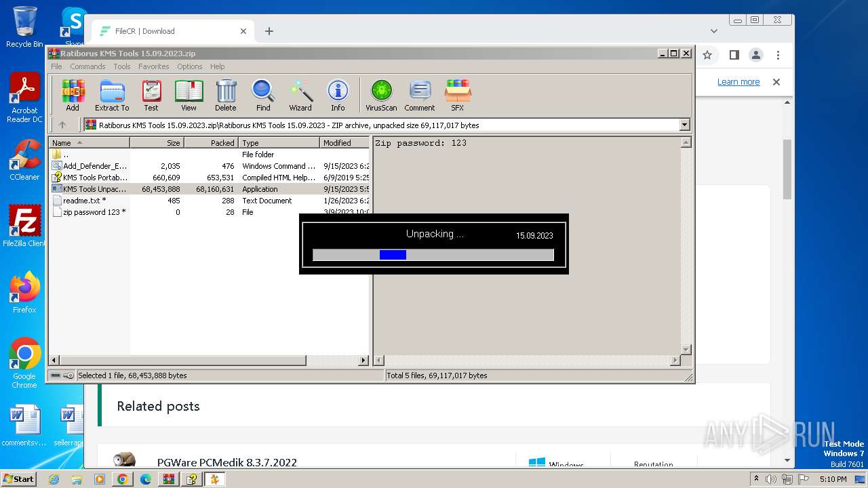Click the Find magnifier icon
868x488 pixels.
coord(263,95)
